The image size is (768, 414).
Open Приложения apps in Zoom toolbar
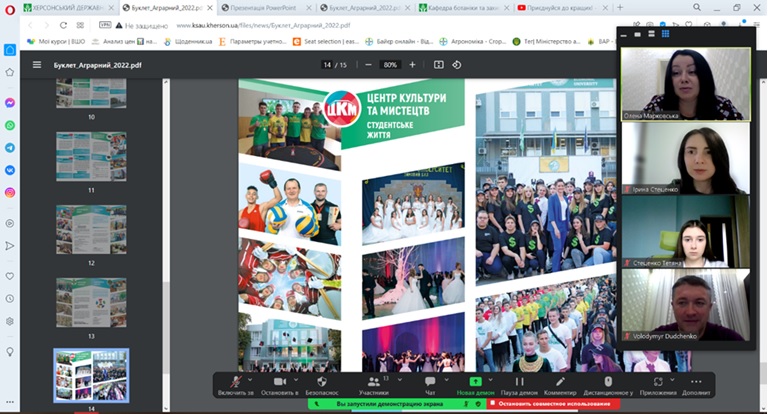pos(658,386)
